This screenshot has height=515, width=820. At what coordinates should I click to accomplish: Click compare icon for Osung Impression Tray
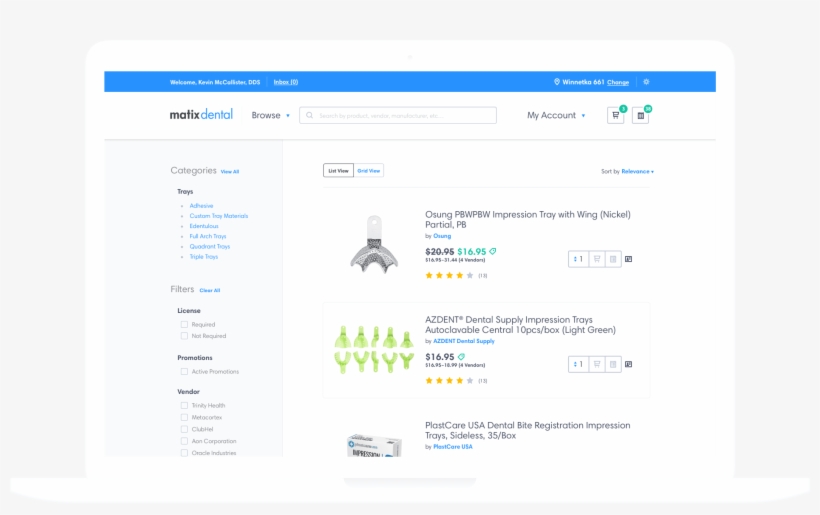(629, 259)
